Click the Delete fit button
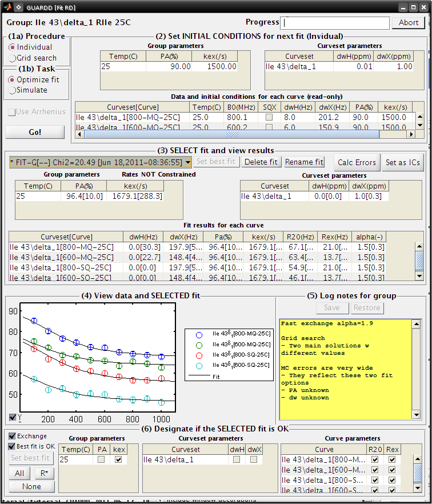The height and width of the screenshot is (504, 432). tap(261, 162)
